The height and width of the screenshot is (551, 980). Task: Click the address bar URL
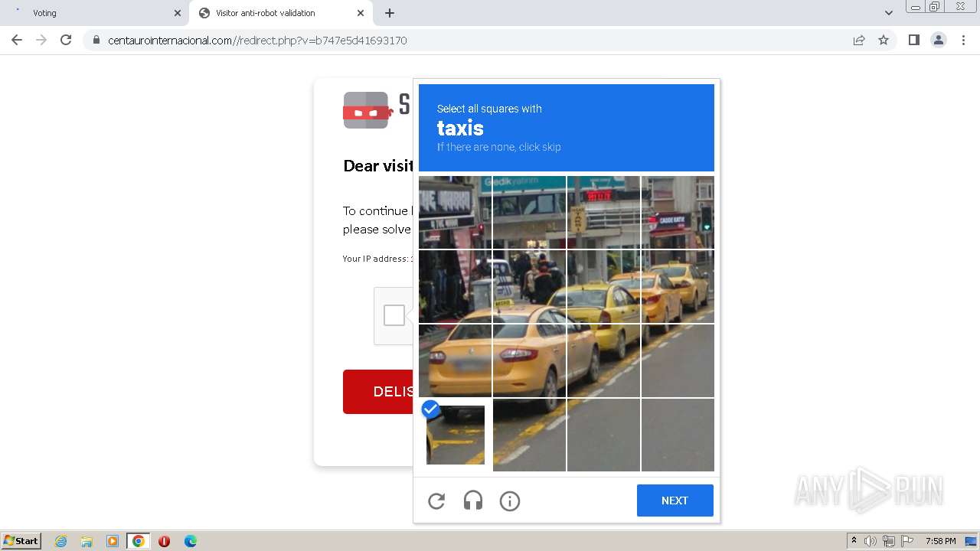(257, 40)
